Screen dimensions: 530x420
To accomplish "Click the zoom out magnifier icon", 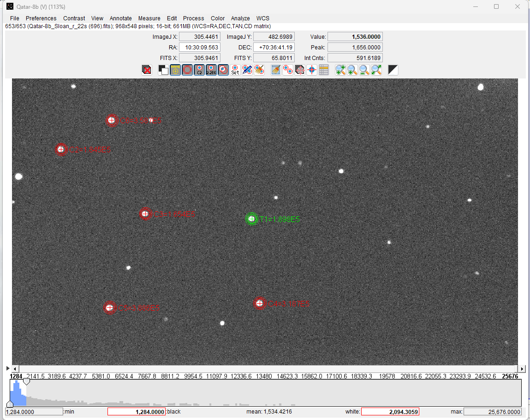I will pos(364,70).
